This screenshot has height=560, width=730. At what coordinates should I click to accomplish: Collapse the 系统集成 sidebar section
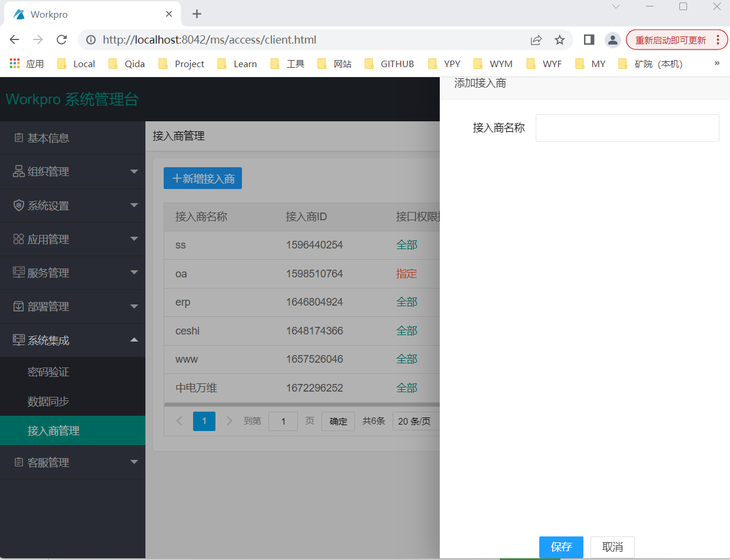point(72,340)
